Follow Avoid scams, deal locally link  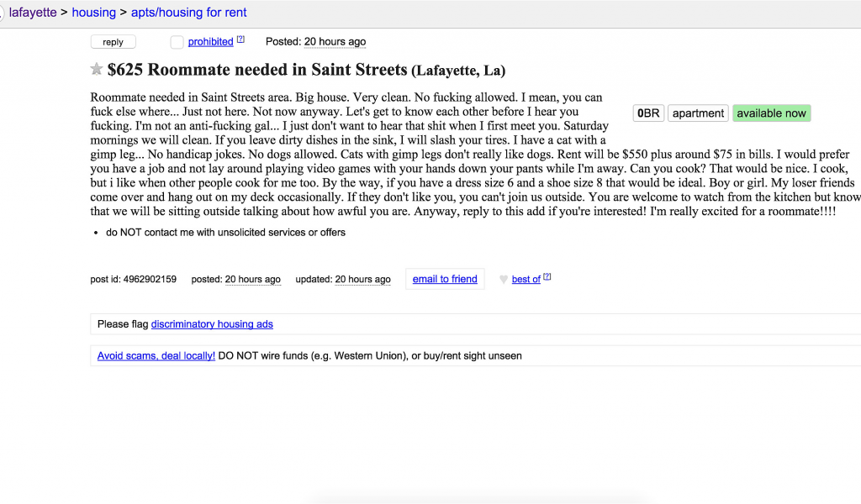click(x=156, y=356)
